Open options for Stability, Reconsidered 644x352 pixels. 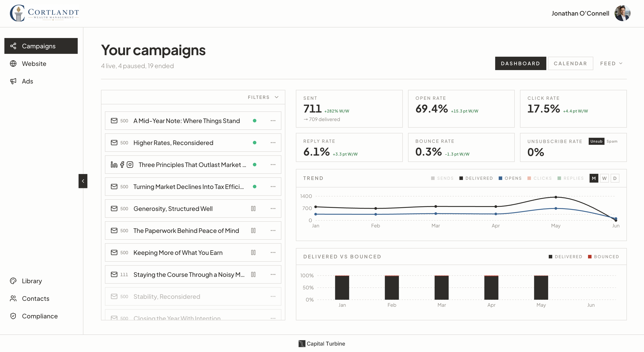pos(273,296)
